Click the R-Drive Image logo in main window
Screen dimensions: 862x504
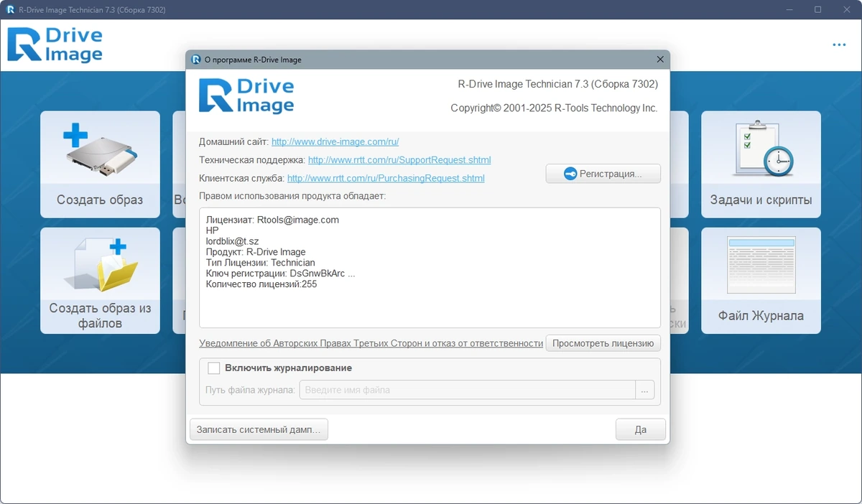[x=55, y=45]
